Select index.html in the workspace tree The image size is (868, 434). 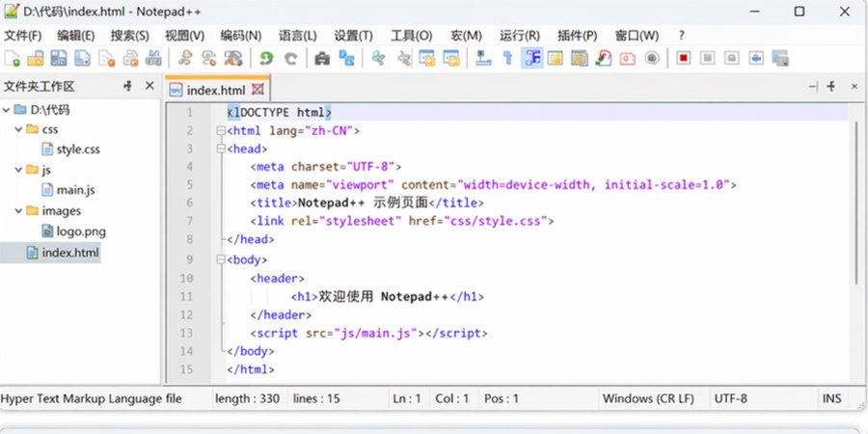point(63,253)
